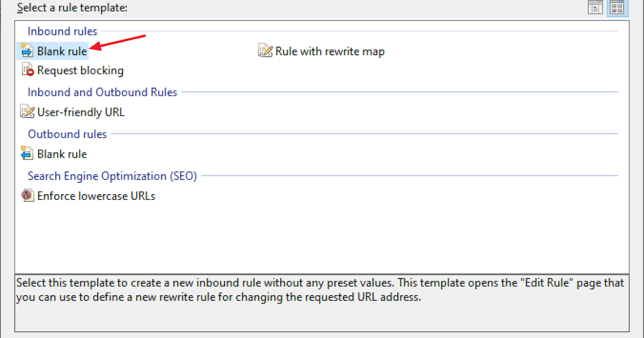Click the template description text box
Screen dimensions: 644x338
322,303
